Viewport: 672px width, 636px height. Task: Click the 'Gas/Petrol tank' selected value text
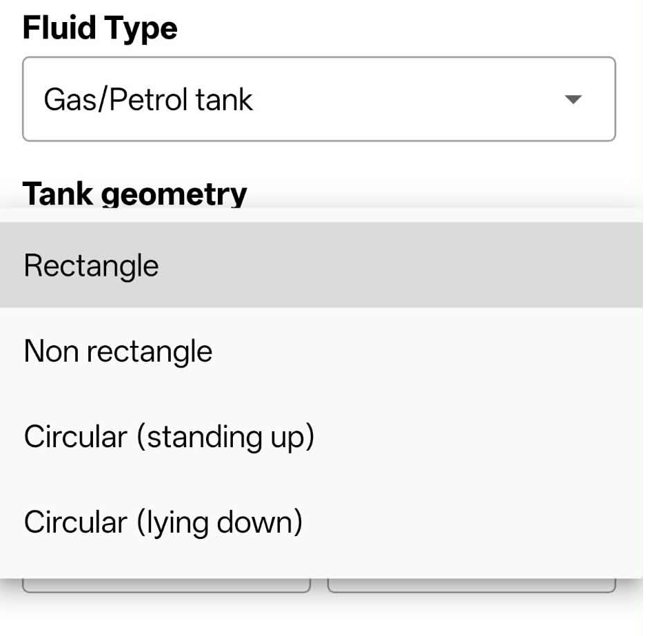coord(148,100)
